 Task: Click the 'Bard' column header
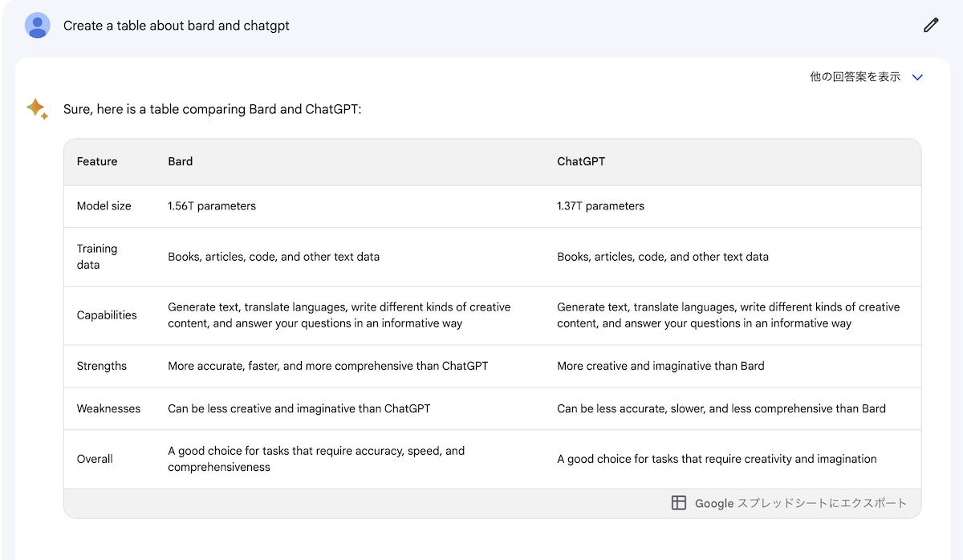click(x=181, y=161)
